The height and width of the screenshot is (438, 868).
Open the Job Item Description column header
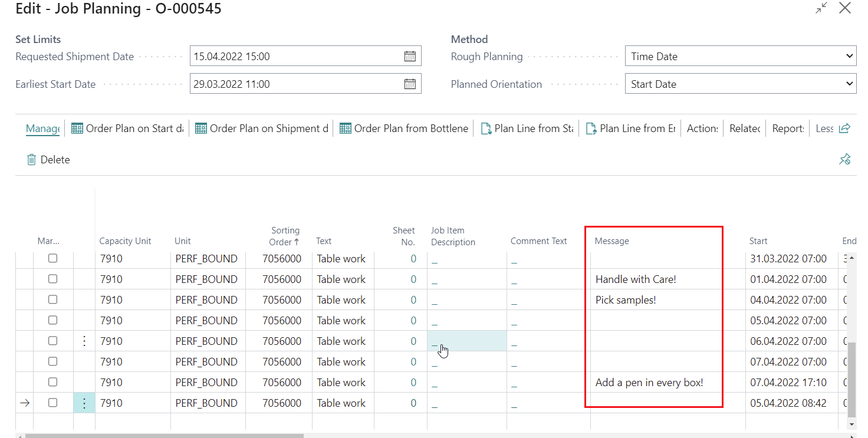pos(453,236)
